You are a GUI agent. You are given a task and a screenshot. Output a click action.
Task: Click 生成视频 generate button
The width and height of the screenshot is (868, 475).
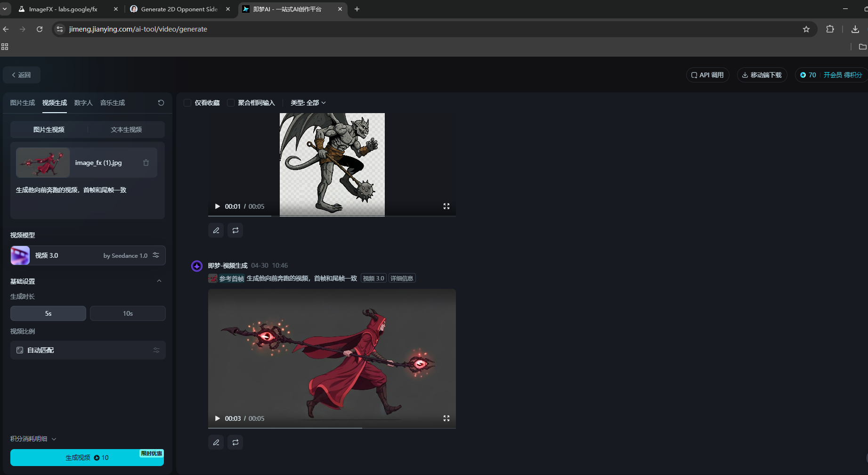(x=87, y=458)
